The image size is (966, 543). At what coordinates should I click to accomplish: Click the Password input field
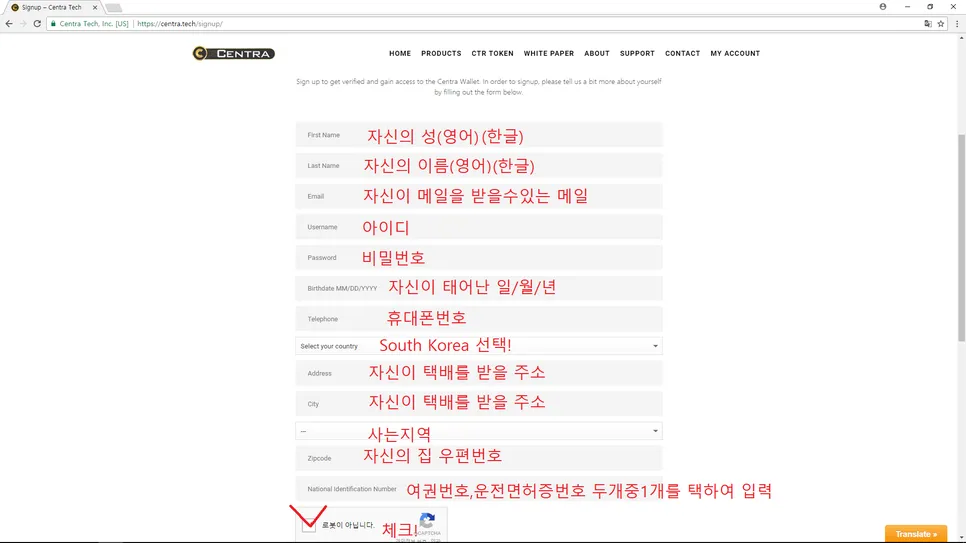click(479, 258)
